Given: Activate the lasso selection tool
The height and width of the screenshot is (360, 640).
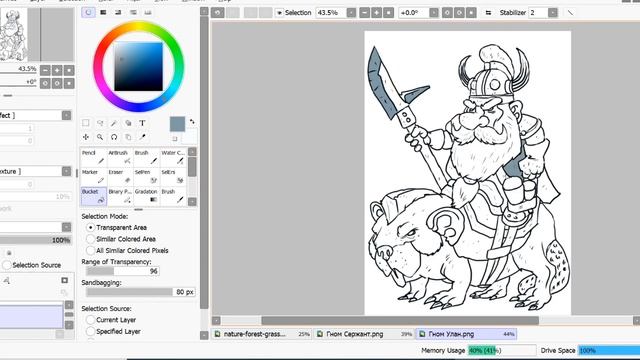Looking at the screenshot, I should [x=100, y=123].
